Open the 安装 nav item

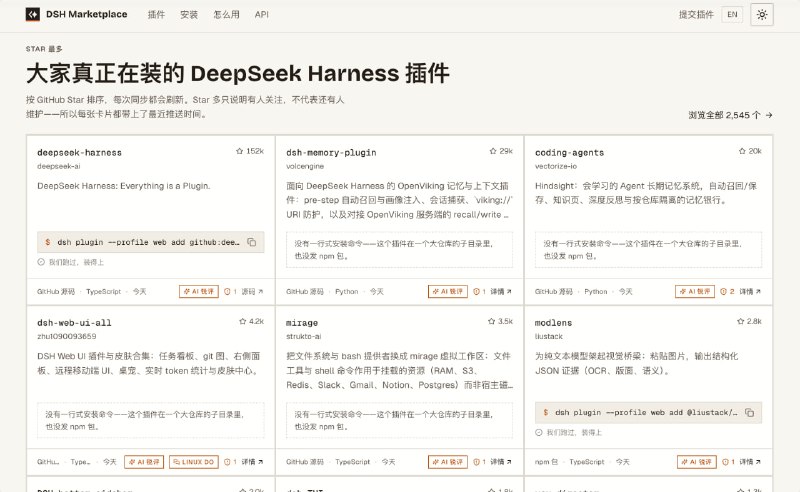[x=189, y=14]
